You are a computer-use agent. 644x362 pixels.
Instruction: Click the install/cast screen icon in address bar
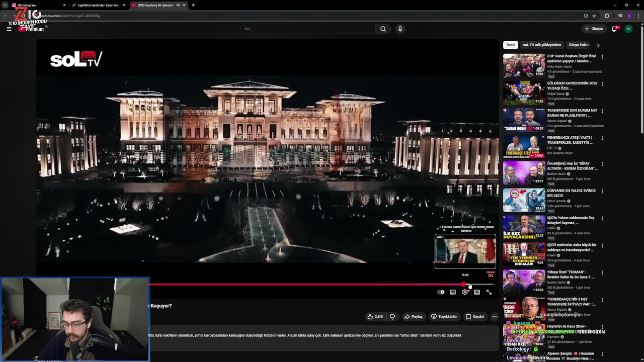coord(586,16)
